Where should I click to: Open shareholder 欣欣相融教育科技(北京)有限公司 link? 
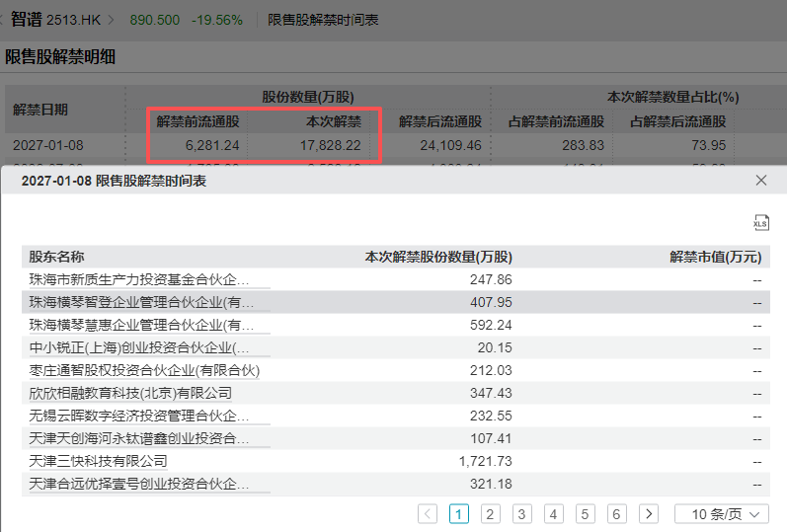(x=130, y=393)
